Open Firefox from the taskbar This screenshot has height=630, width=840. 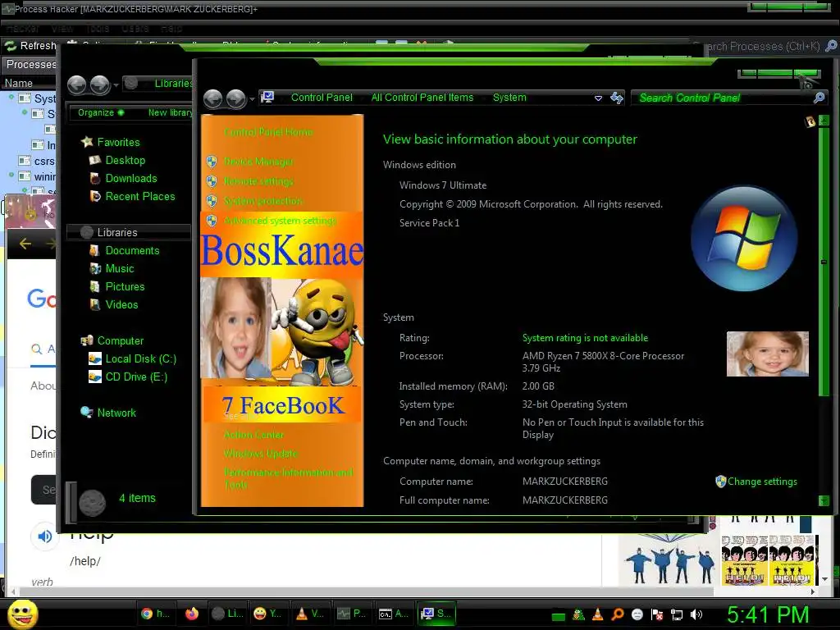191,614
